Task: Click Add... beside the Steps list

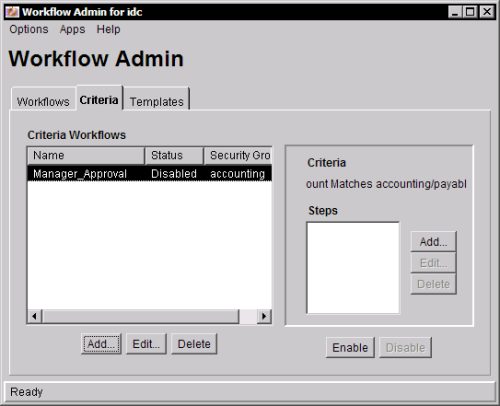Action: coord(433,242)
